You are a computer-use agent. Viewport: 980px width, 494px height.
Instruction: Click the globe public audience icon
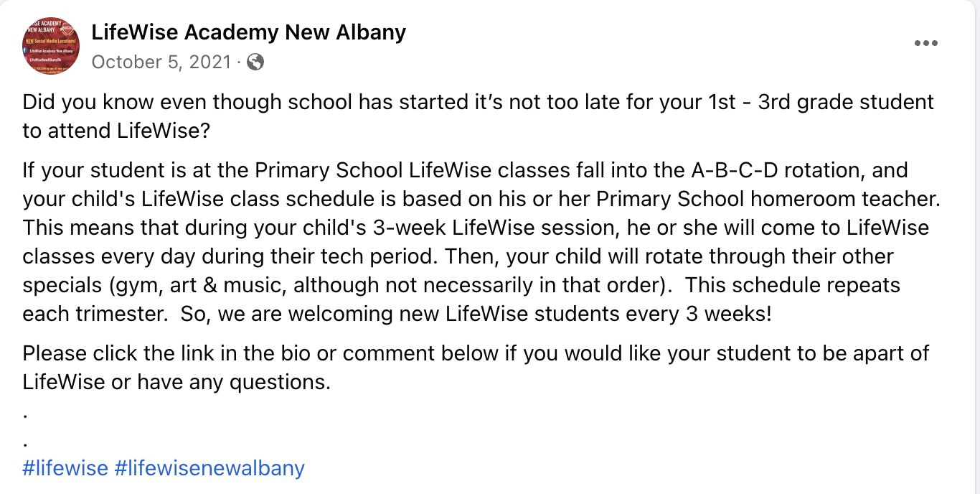pyautogui.click(x=255, y=62)
